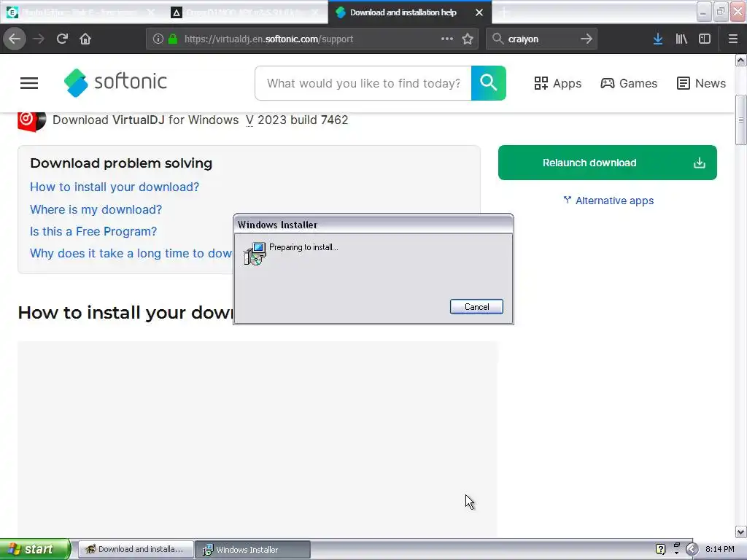Switch to the first browser tab
Image resolution: width=747 pixels, height=560 pixels.
[x=80, y=12]
